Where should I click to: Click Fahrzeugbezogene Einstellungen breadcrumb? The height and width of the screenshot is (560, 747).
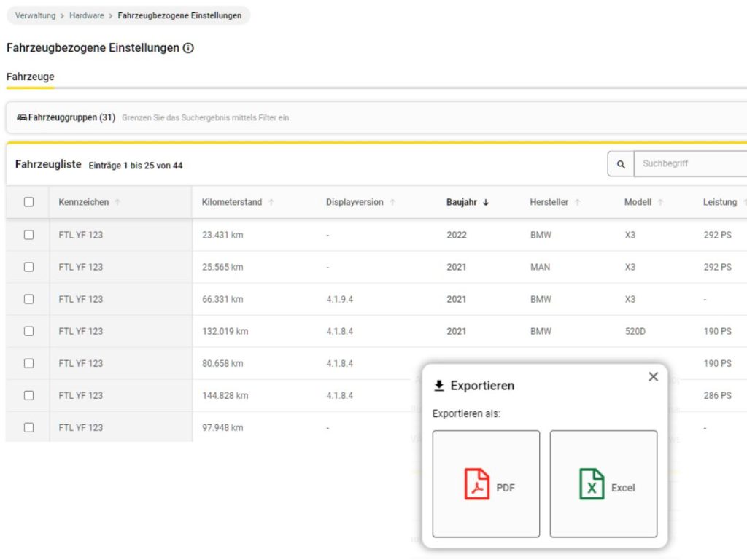(x=179, y=16)
